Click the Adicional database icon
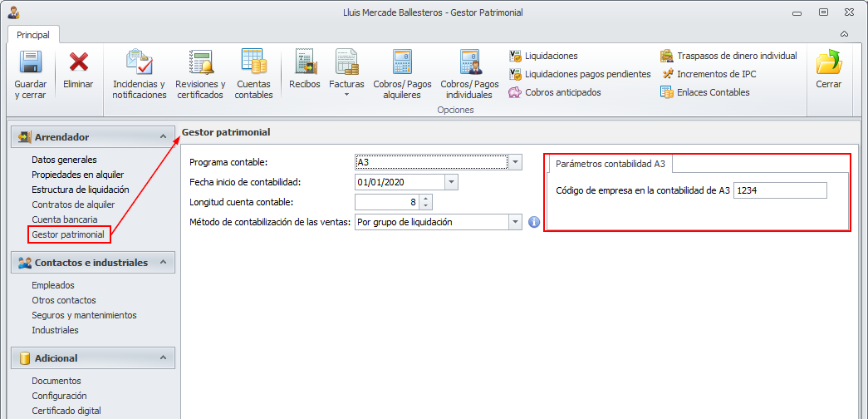The image size is (868, 419). pos(24,358)
